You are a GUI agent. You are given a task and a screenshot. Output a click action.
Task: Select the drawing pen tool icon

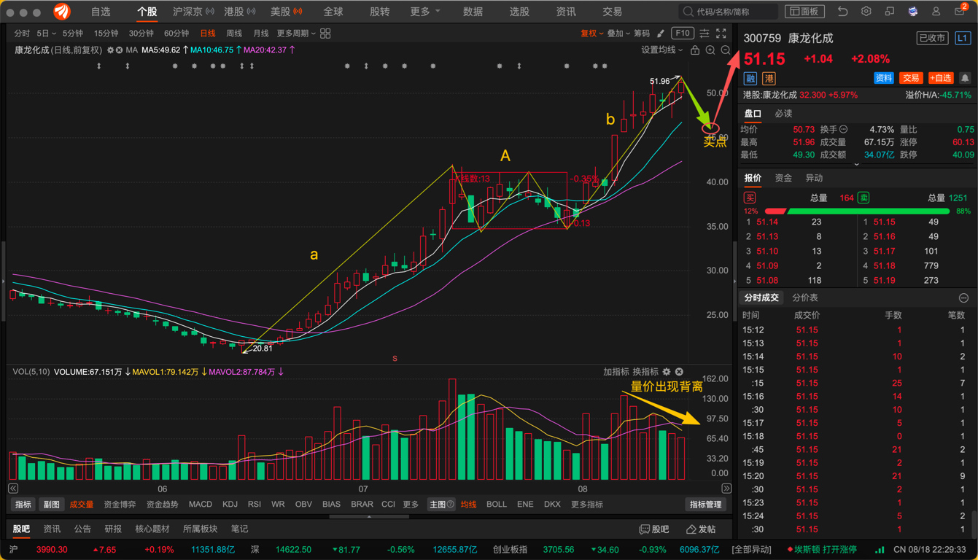click(x=661, y=34)
